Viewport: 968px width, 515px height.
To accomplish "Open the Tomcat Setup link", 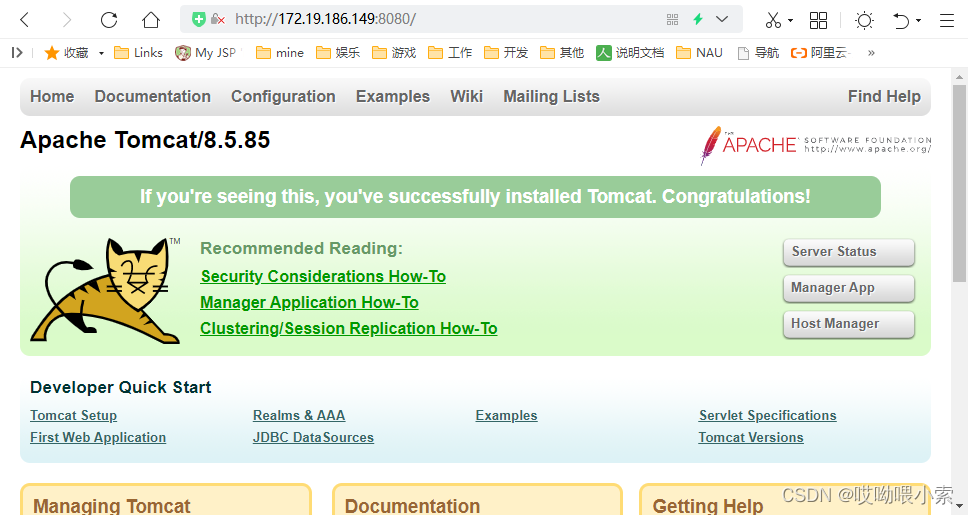I will click(73, 415).
